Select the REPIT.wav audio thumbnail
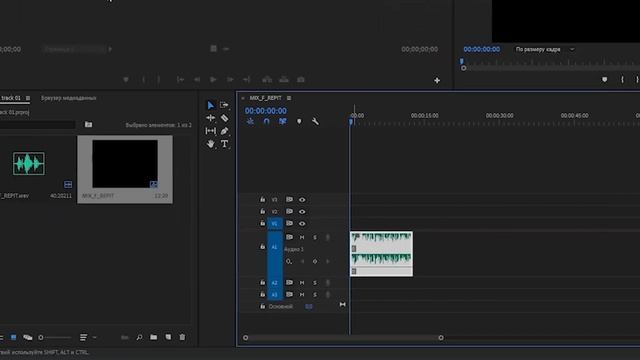This screenshot has height=360, width=640. pos(29,164)
